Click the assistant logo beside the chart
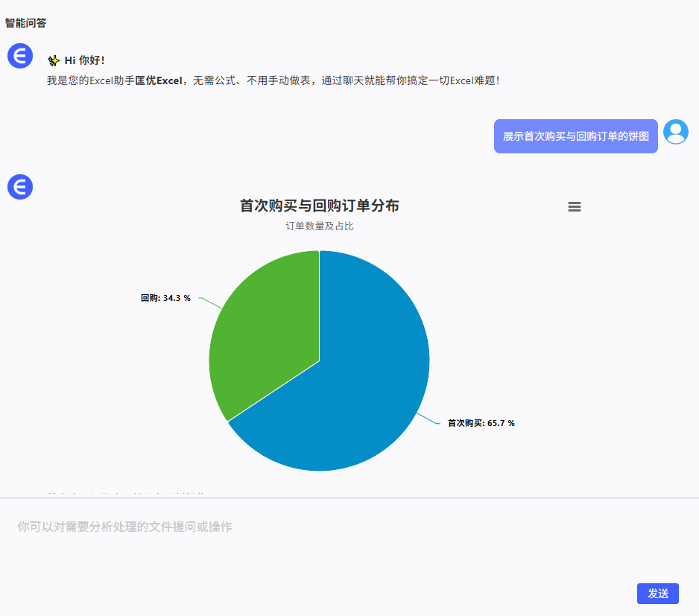 [20, 187]
